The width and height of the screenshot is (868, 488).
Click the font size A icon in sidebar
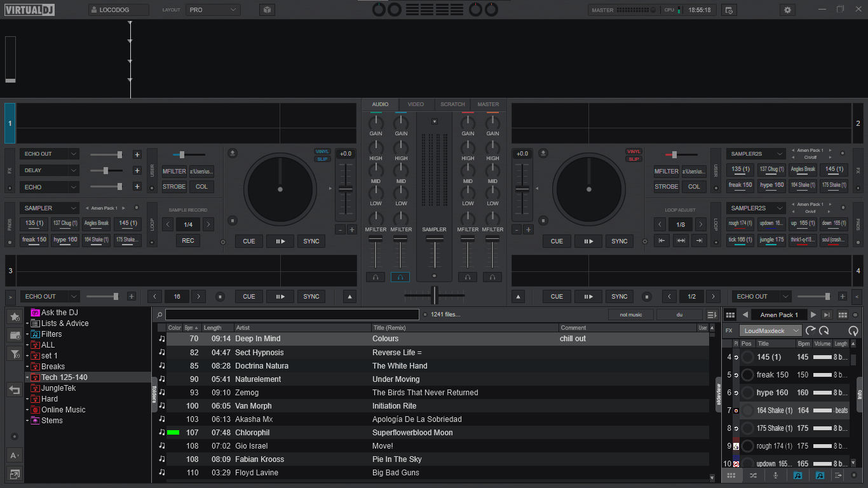(x=14, y=455)
